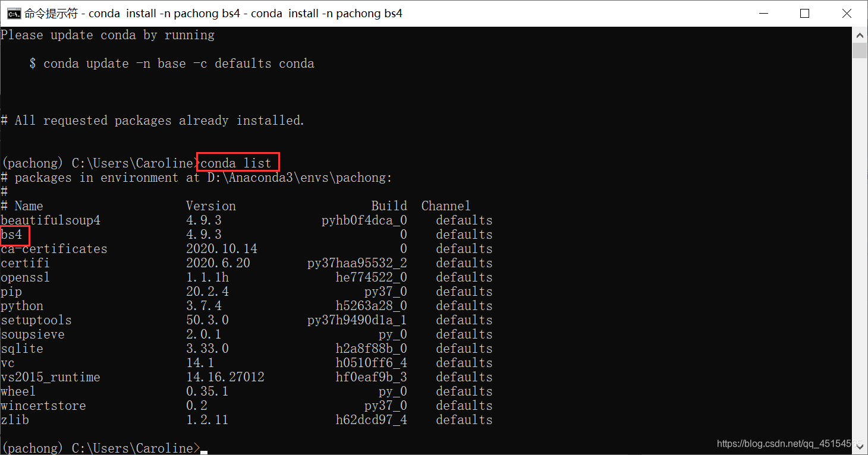Image resolution: width=868 pixels, height=455 pixels.
Task: Click build string py37h9490d1a_1
Action: point(357,320)
